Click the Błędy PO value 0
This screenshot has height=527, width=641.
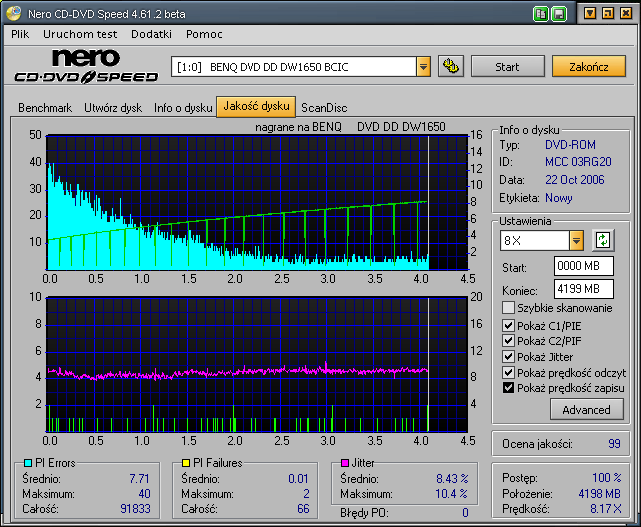[465, 513]
